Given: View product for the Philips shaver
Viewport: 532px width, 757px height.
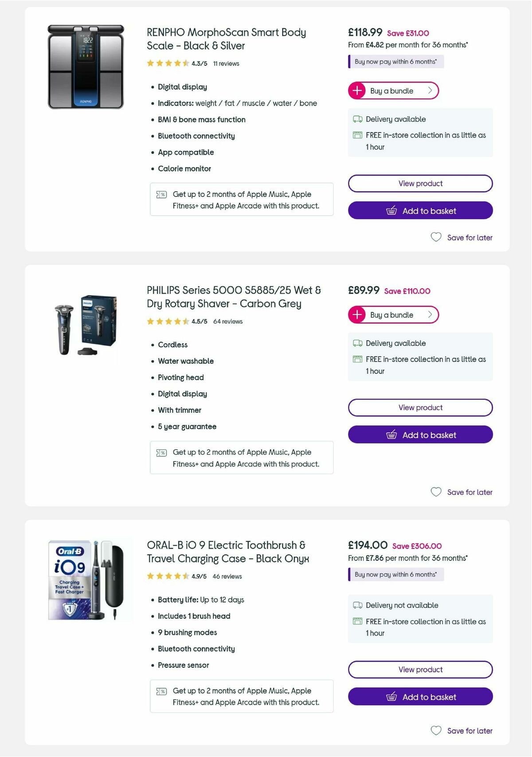Looking at the screenshot, I should [420, 407].
